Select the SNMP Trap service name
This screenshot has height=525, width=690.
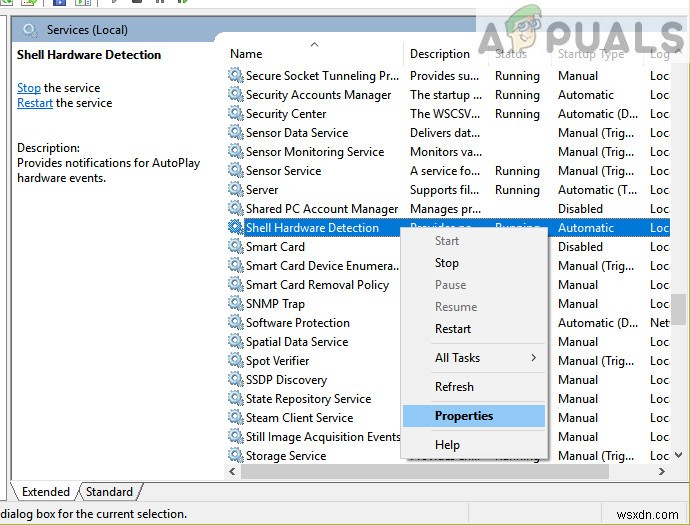[275, 304]
